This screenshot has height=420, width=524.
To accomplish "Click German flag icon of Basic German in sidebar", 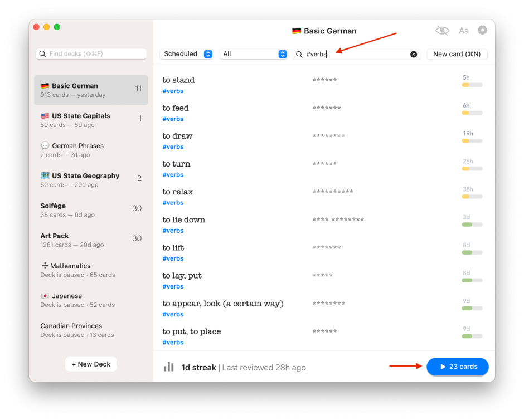I will click(45, 86).
